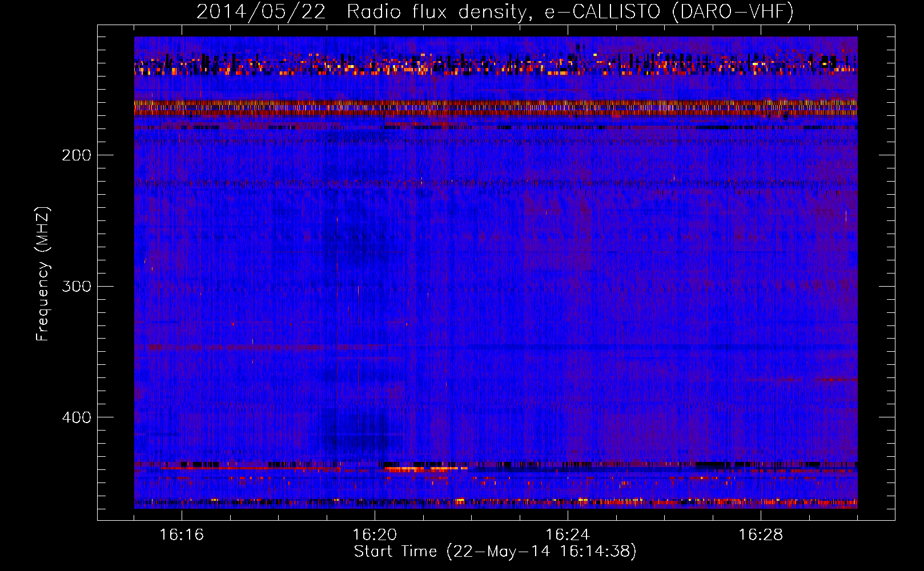This screenshot has height=571, width=924.
Task: Select the 'Frequency (MHZ)' y-axis label
Action: coord(43,274)
